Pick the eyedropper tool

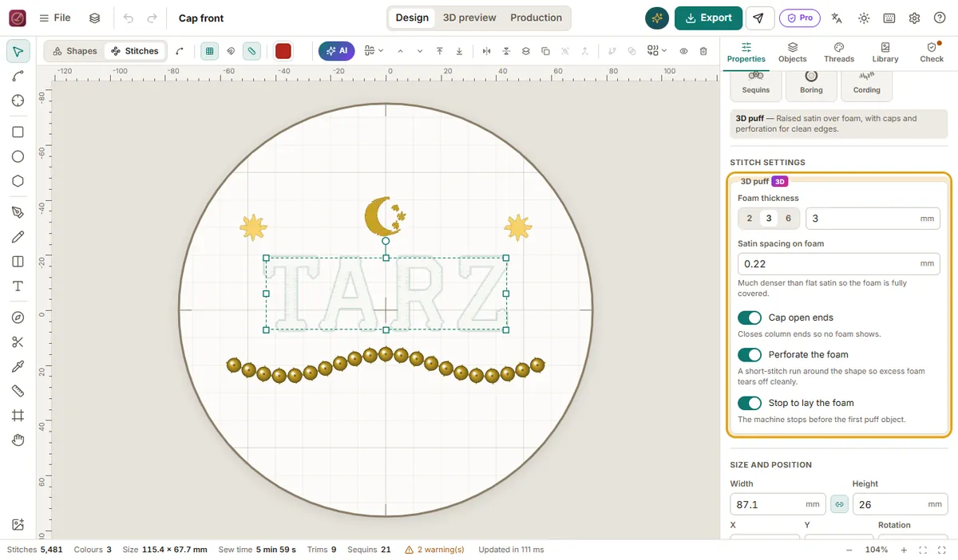point(18,367)
